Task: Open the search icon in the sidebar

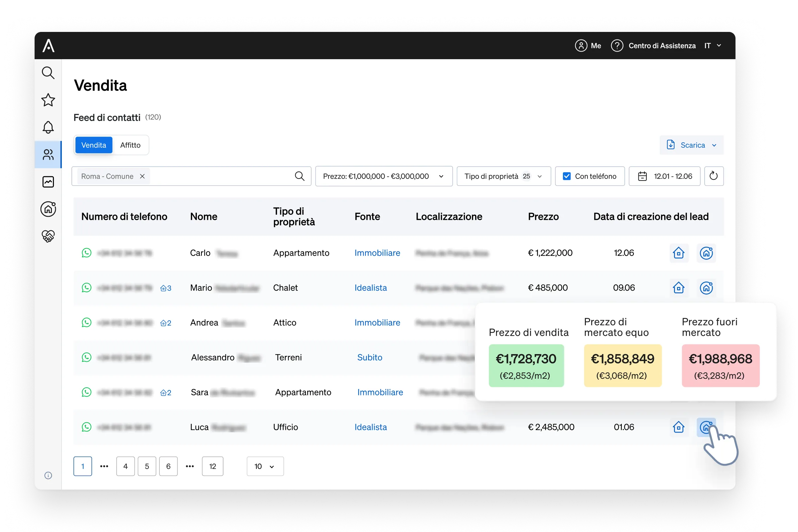Action: click(48, 72)
